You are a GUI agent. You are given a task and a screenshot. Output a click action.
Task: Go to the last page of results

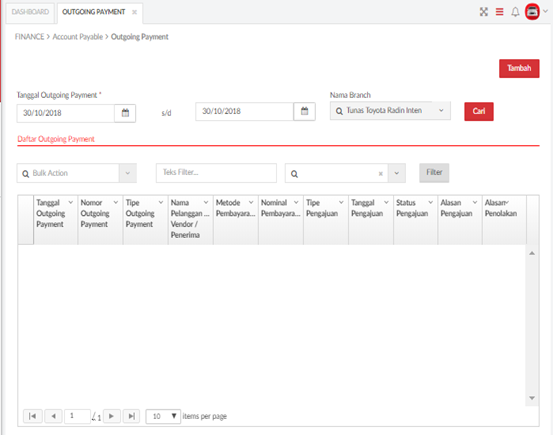131,416
